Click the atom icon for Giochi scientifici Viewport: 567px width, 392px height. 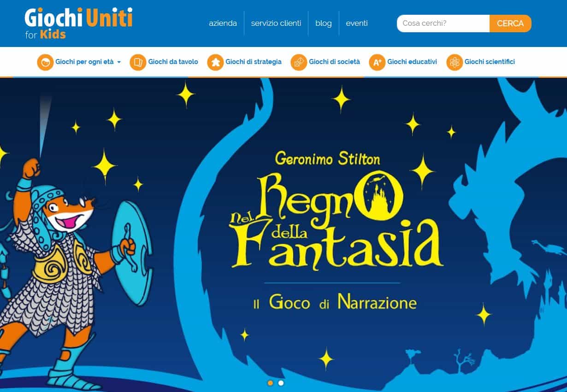tap(455, 62)
